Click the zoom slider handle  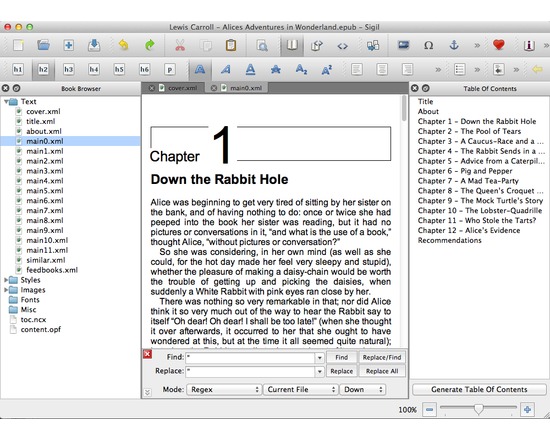[478, 409]
